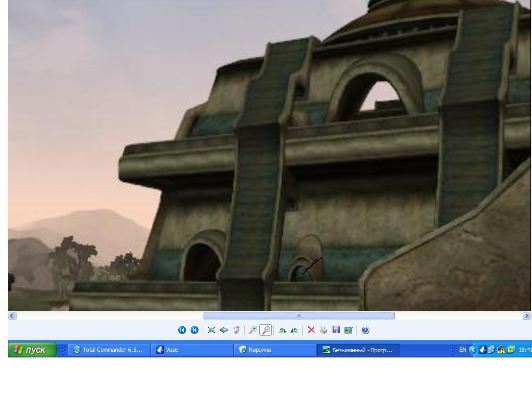
Task: Click the 18:41 system clock
Action: click(x=525, y=350)
